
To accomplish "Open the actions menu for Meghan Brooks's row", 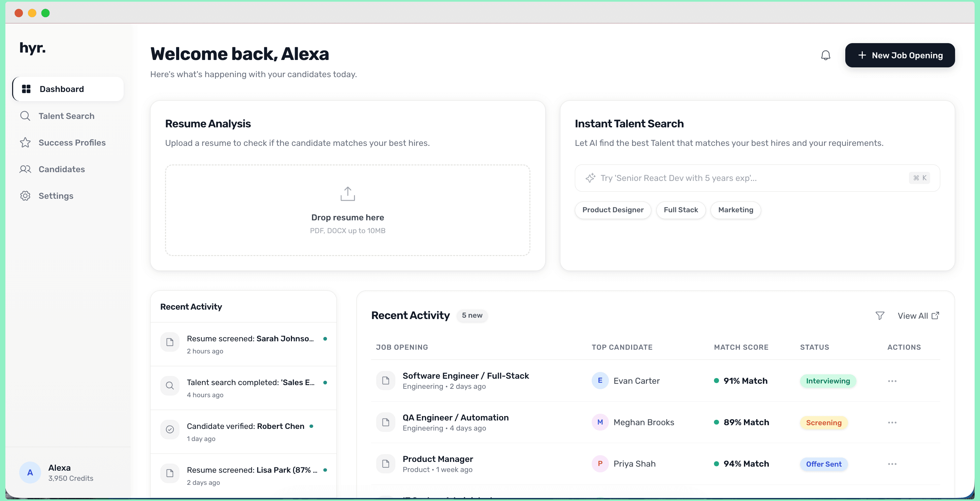I will [892, 422].
